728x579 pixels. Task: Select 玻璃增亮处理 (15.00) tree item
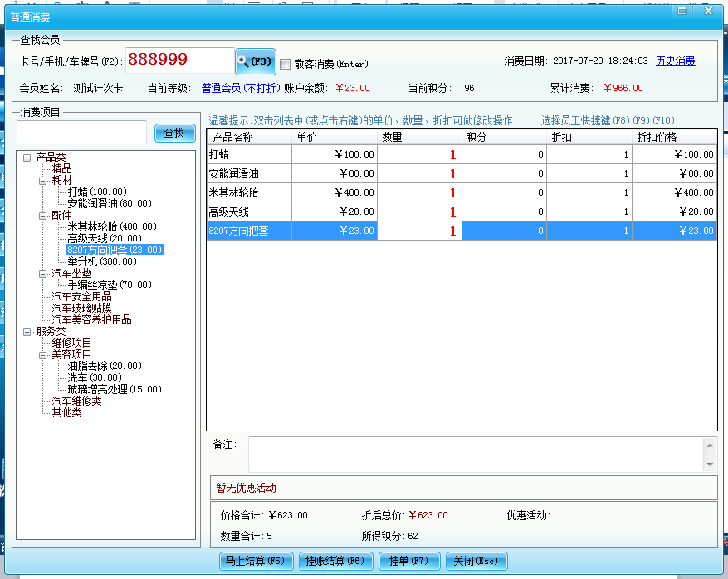pos(115,389)
